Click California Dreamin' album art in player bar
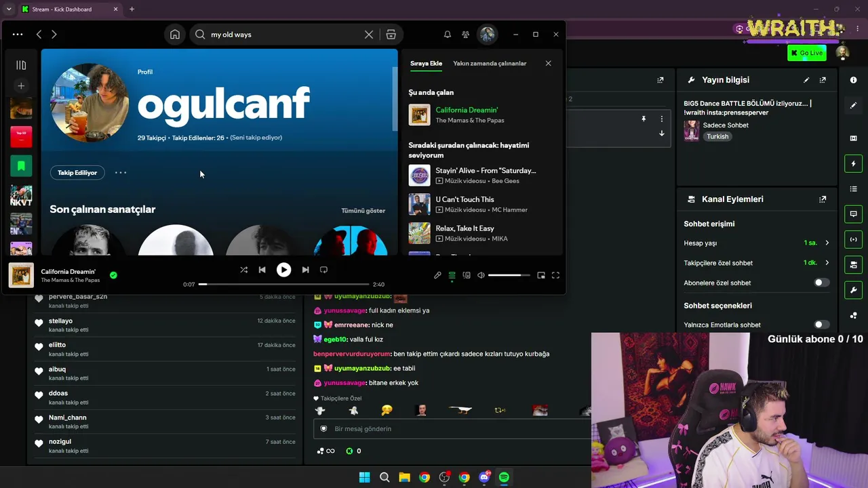Screen dimensions: 868x488 tap(21, 275)
